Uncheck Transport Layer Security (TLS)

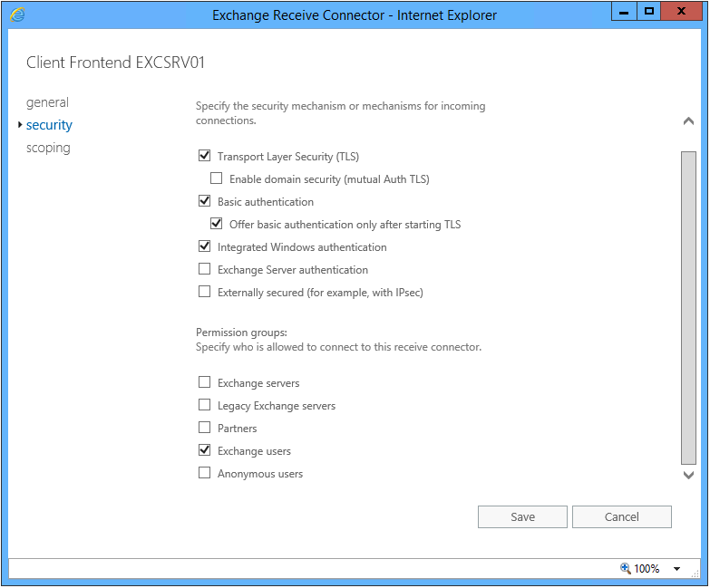coord(204,156)
